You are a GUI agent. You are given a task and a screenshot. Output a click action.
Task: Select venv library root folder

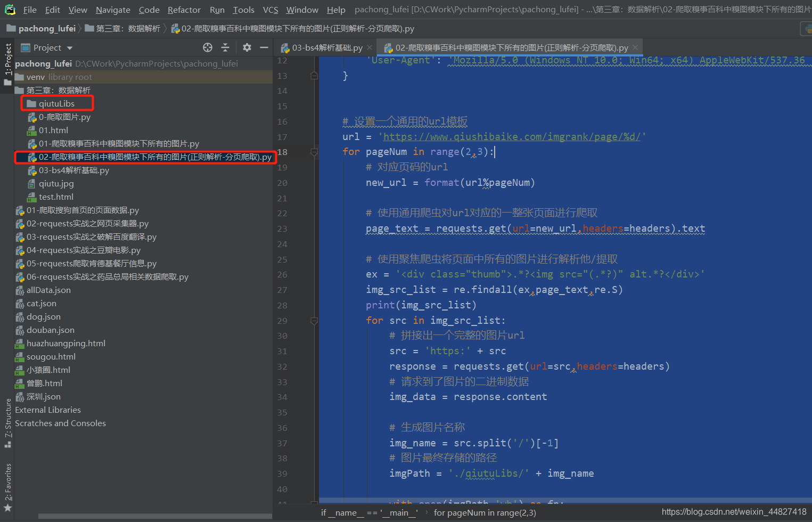[144, 77]
